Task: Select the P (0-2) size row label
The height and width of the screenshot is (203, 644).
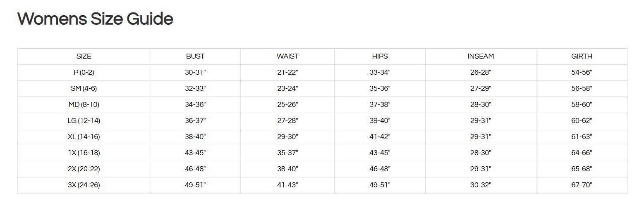Action: (x=84, y=73)
